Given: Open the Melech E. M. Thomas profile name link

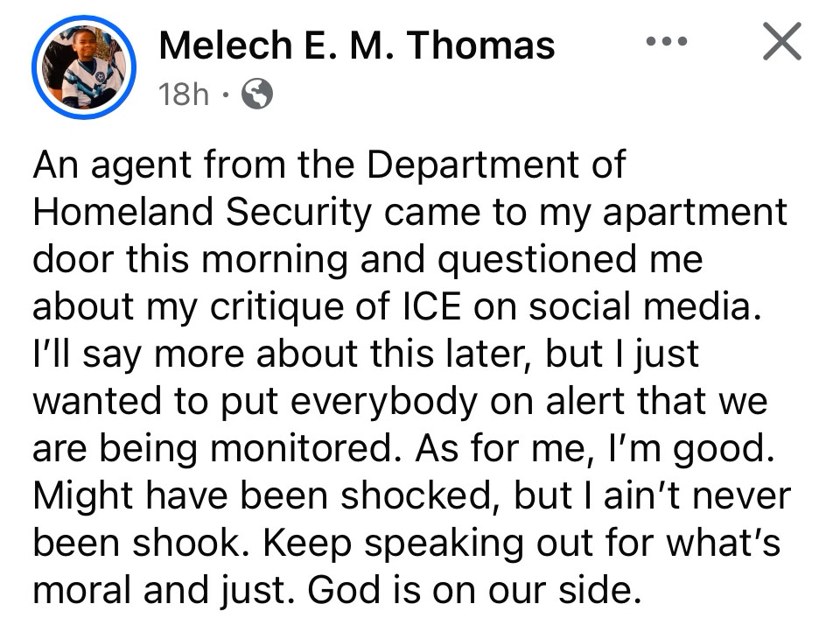Looking at the screenshot, I should pos(357,45).
